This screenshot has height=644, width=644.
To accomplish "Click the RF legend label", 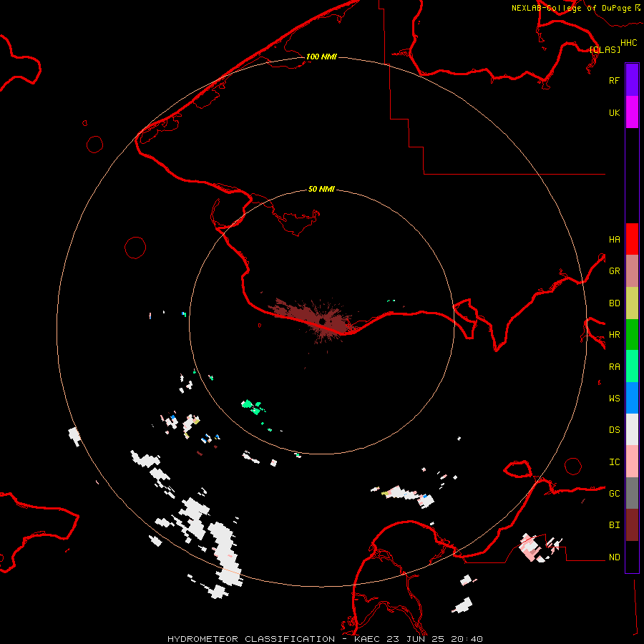I will 614,80.
